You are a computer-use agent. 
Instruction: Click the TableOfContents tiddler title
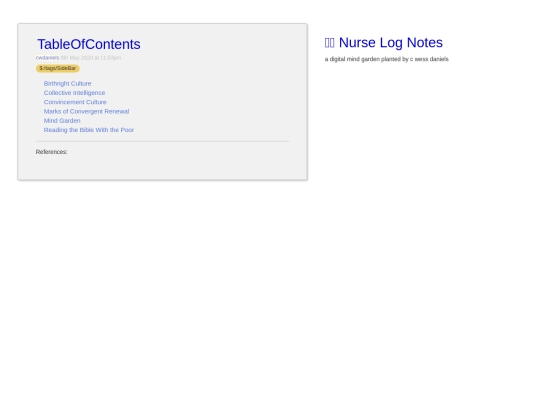coord(89,44)
